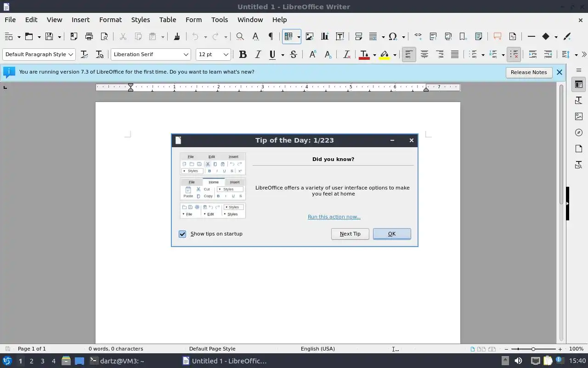The height and width of the screenshot is (368, 588).
Task: Open the File menu
Action: (10, 20)
